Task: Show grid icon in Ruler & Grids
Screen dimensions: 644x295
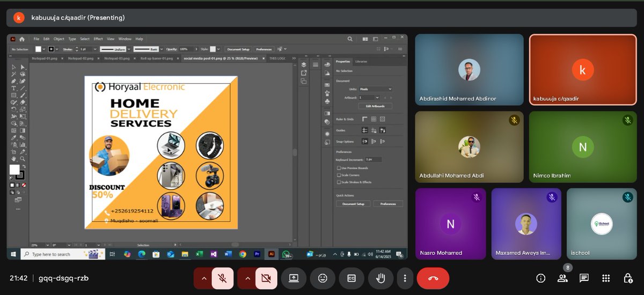Action: [374, 119]
